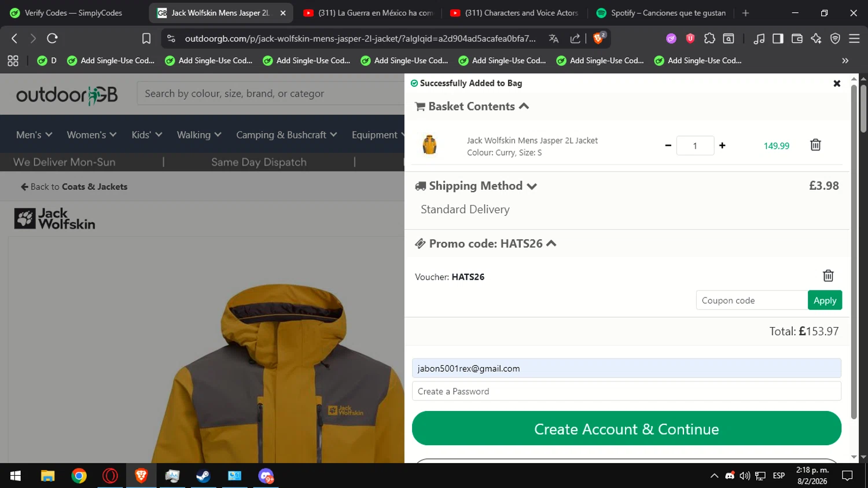Switch to La Guerra en México tab
This screenshot has height=488, width=868.
coord(368,13)
